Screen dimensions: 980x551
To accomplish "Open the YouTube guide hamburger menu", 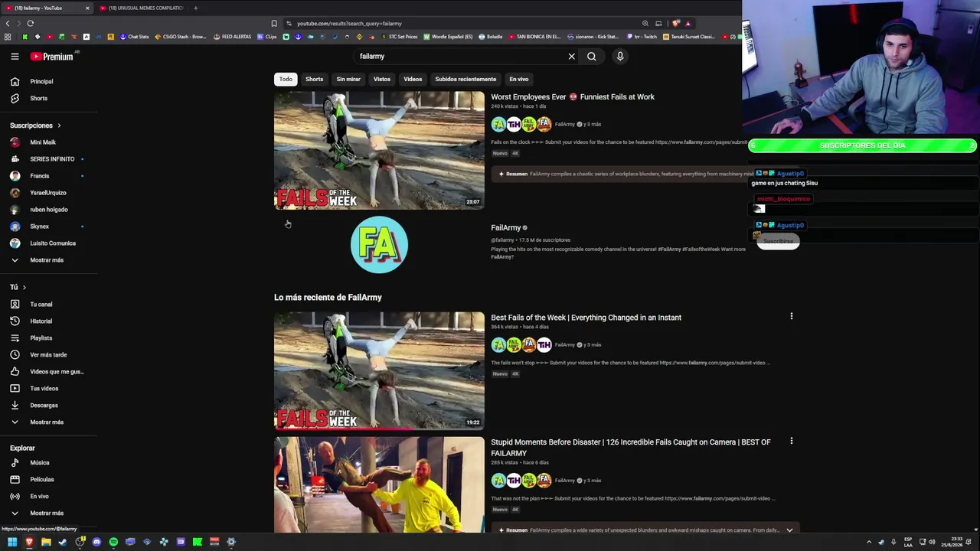I will click(15, 56).
